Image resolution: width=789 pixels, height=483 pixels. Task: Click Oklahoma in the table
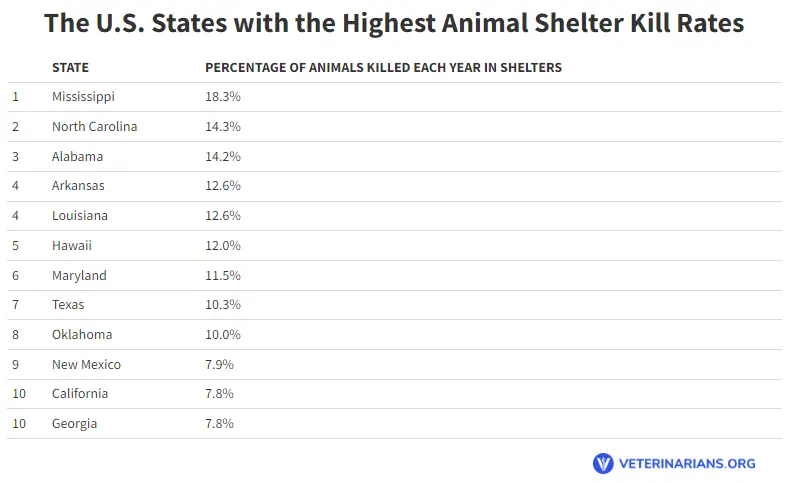pos(82,334)
